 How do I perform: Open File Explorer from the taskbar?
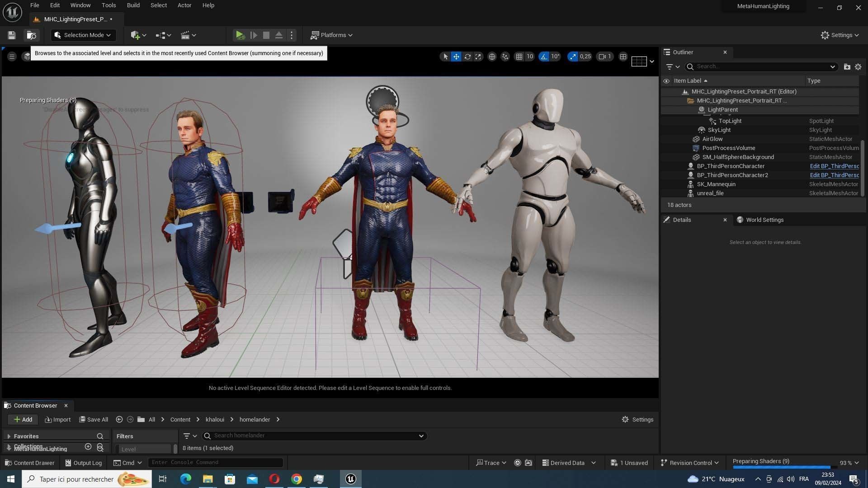[208, 479]
